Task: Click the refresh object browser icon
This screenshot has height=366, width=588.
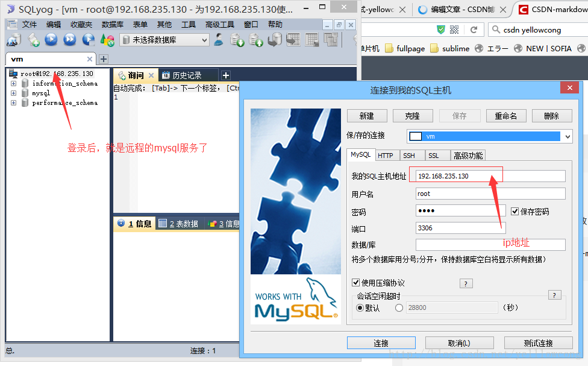Action: 107,40
